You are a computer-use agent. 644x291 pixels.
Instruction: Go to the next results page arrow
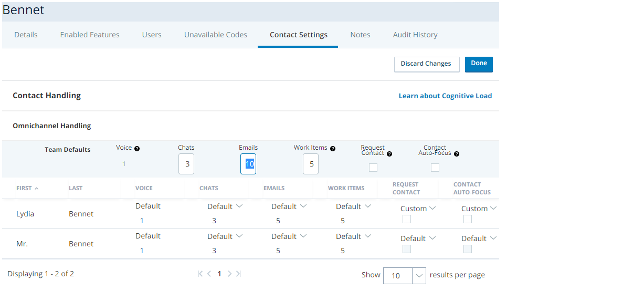click(x=230, y=274)
